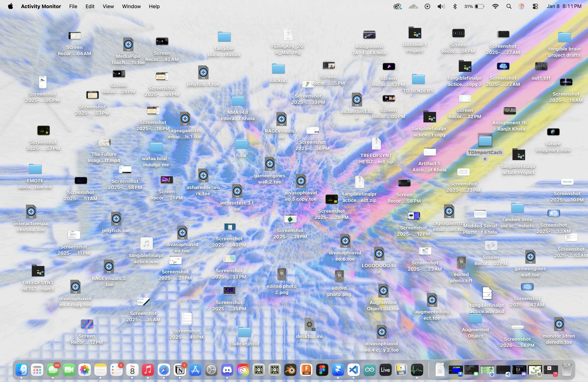Open the Apple menu
588x382 pixels.
point(10,6)
